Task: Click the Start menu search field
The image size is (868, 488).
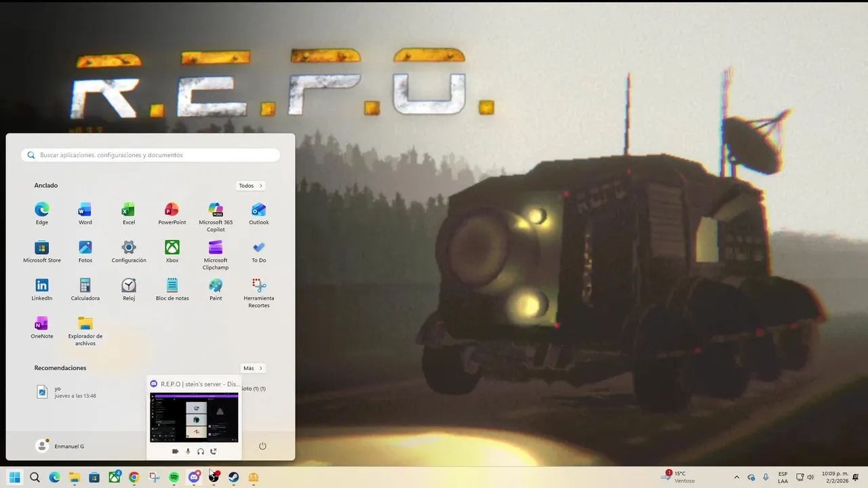Action: point(151,155)
